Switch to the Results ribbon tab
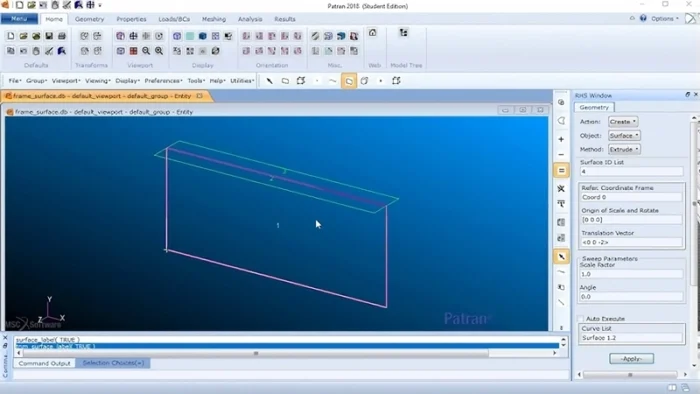Image resolution: width=700 pixels, height=394 pixels. [285, 19]
